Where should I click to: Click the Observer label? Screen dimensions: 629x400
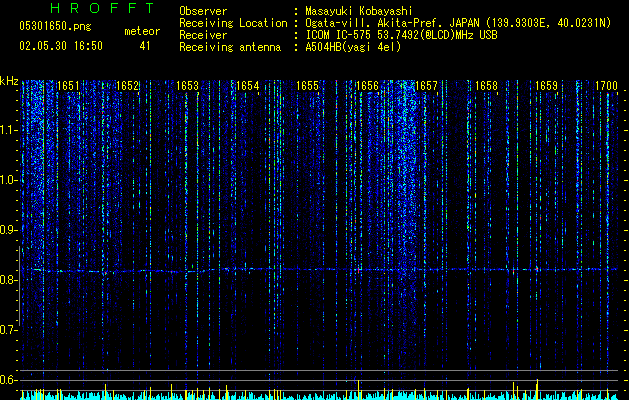pyautogui.click(x=203, y=11)
